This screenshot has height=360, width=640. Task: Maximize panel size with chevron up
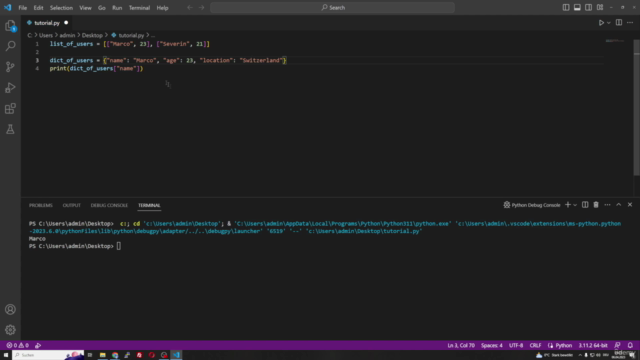pos(618,205)
